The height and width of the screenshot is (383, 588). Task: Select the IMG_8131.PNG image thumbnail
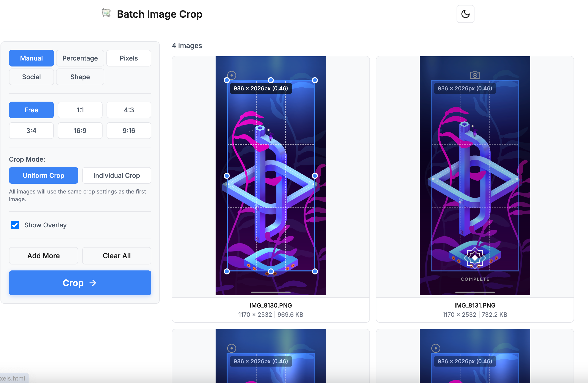pos(474,176)
